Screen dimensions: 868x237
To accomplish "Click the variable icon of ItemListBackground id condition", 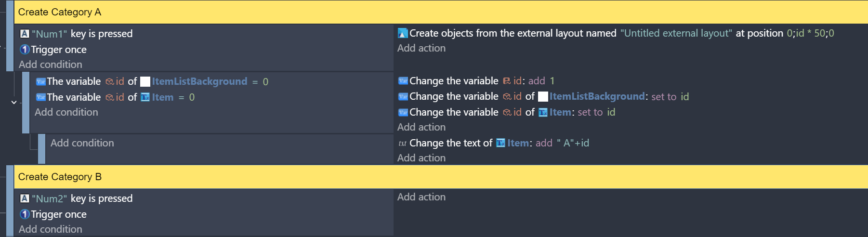I will click(x=41, y=81).
